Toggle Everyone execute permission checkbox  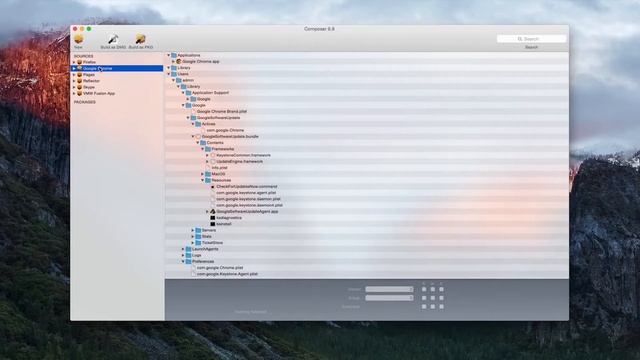point(441,307)
